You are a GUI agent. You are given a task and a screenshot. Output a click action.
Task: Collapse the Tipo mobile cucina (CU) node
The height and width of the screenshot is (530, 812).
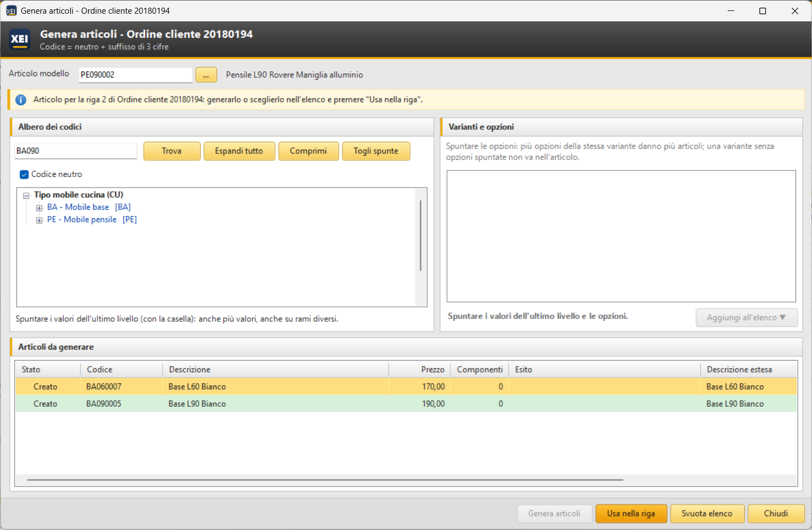pos(26,195)
